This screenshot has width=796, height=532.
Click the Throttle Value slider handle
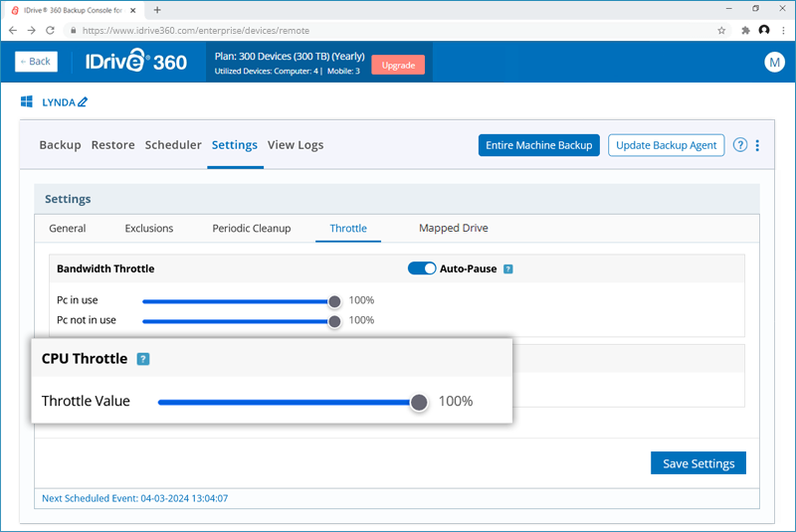point(419,403)
